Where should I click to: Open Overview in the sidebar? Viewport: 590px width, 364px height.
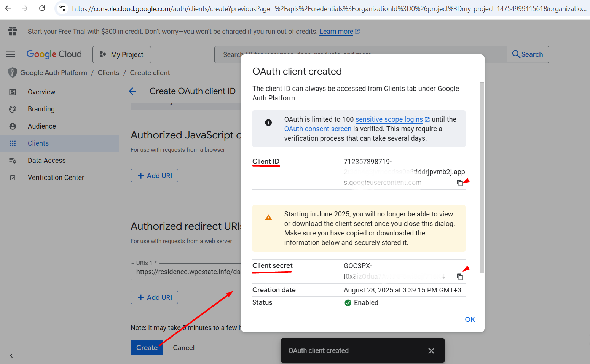(41, 92)
